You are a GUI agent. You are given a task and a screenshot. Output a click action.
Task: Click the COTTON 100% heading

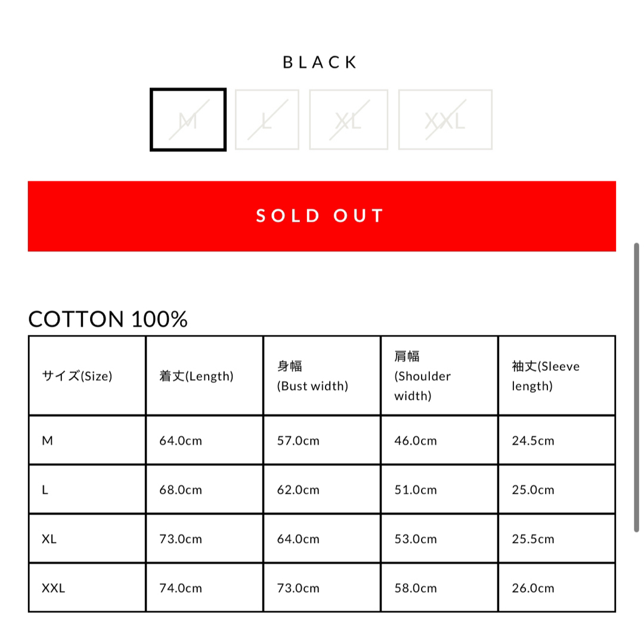(x=107, y=319)
